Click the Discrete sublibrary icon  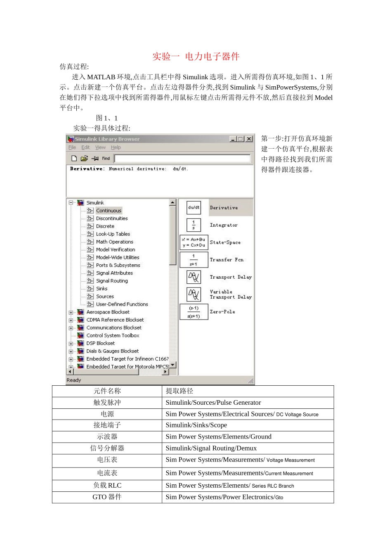[x=90, y=226]
